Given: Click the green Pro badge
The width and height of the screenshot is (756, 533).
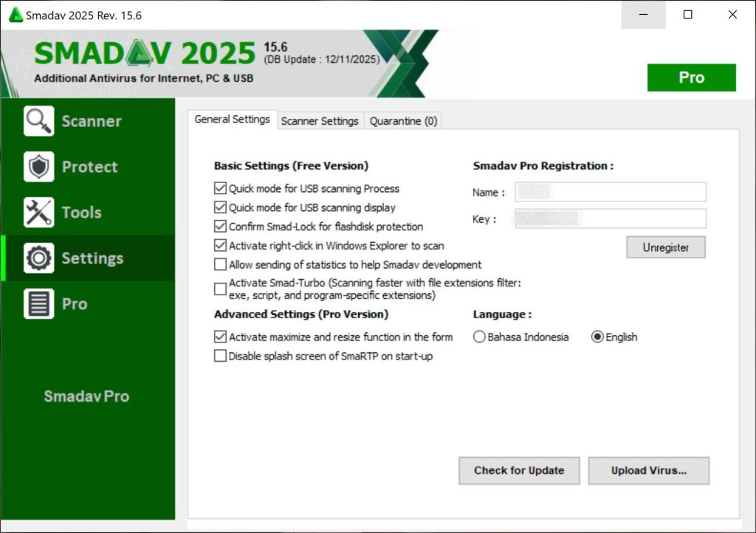Looking at the screenshot, I should tap(691, 78).
